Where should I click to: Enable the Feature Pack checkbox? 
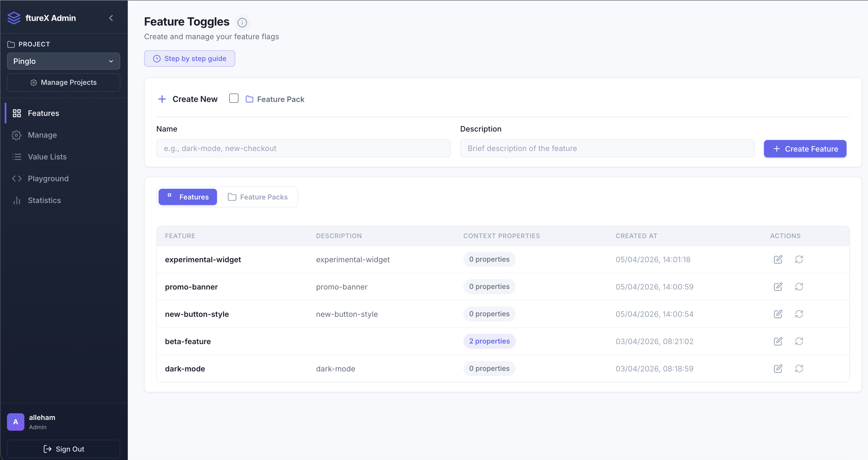point(234,98)
